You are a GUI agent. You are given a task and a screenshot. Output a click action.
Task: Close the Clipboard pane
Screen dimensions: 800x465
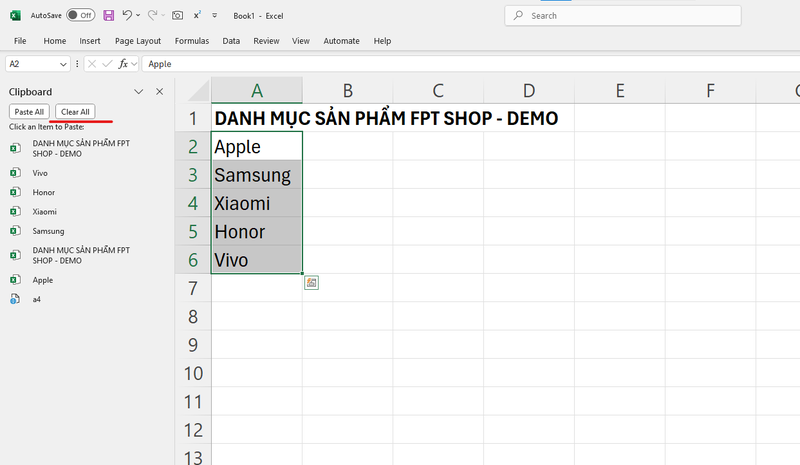[160, 92]
